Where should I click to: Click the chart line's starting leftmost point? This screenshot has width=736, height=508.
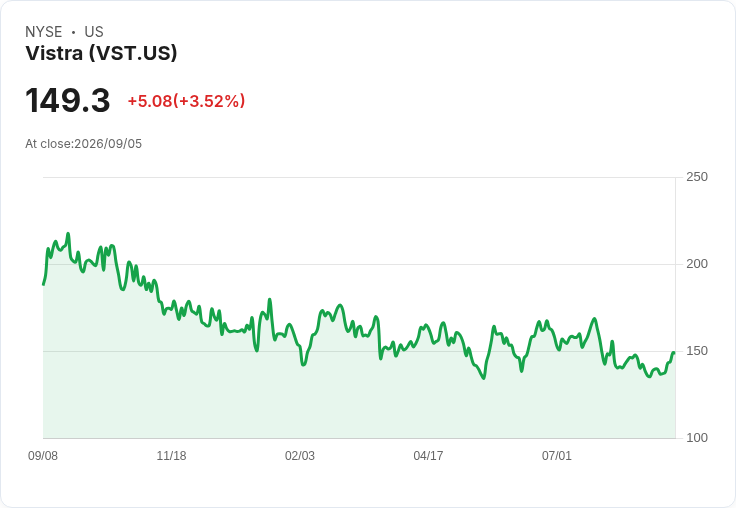44,284
